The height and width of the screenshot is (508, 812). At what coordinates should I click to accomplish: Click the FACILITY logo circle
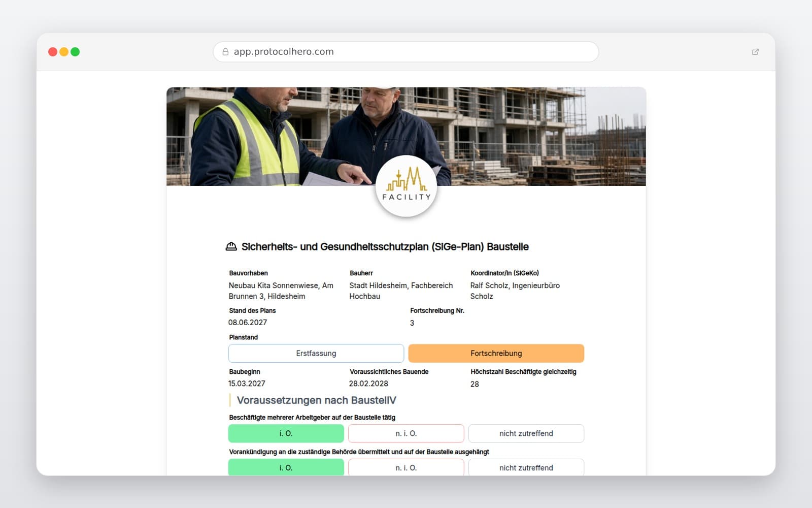coord(406,186)
